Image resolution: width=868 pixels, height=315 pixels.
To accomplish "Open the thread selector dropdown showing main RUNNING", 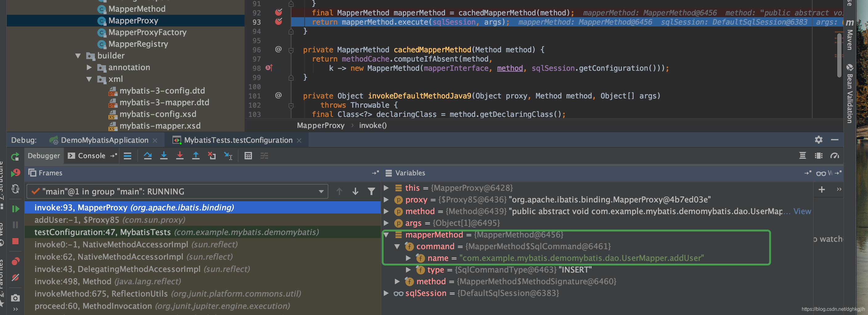I will click(x=177, y=191).
